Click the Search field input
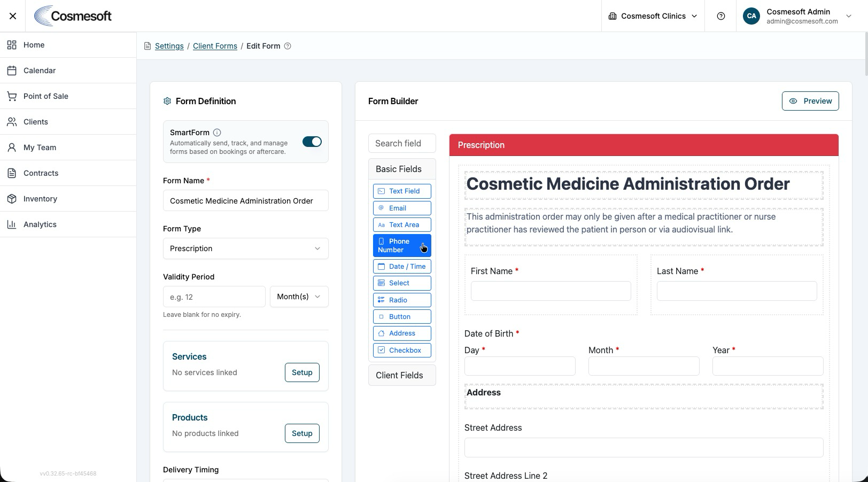 click(402, 143)
